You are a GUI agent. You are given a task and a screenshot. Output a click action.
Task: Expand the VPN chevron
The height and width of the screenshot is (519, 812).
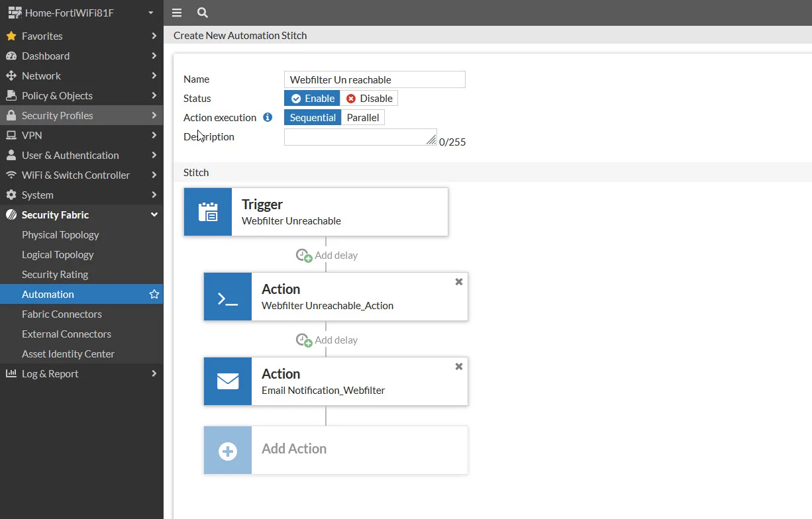point(154,135)
